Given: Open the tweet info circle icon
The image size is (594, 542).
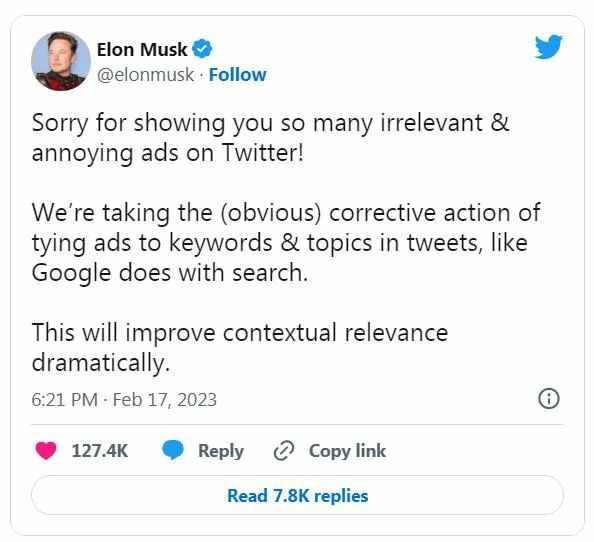Looking at the screenshot, I should pos(549,398).
